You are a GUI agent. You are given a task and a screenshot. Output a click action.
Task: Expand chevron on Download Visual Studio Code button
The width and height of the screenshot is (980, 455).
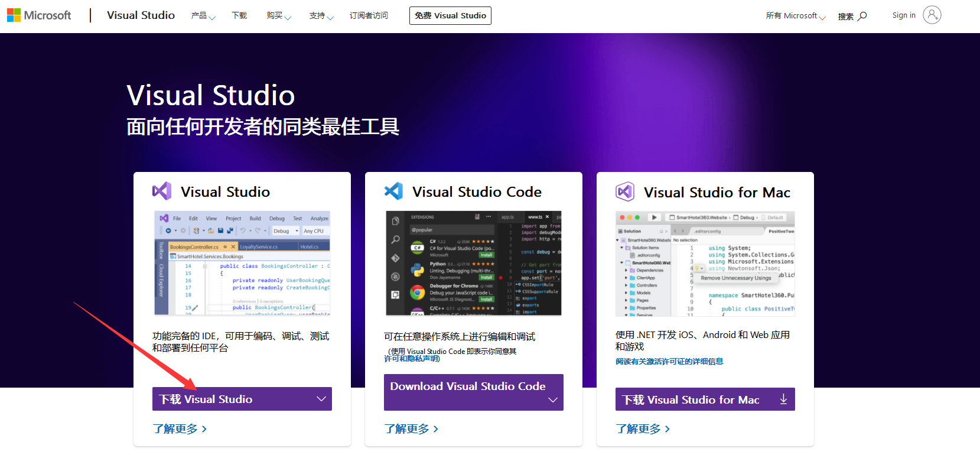pyautogui.click(x=553, y=400)
